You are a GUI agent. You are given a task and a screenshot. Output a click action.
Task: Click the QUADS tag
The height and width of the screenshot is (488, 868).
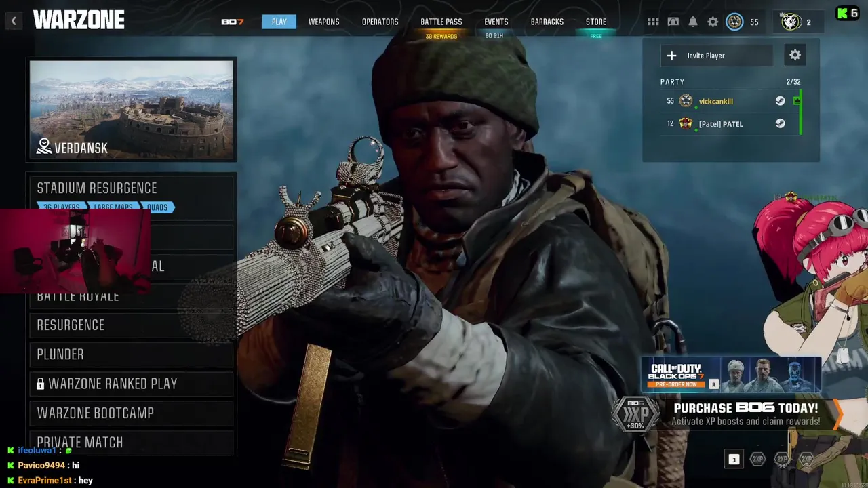pos(157,207)
